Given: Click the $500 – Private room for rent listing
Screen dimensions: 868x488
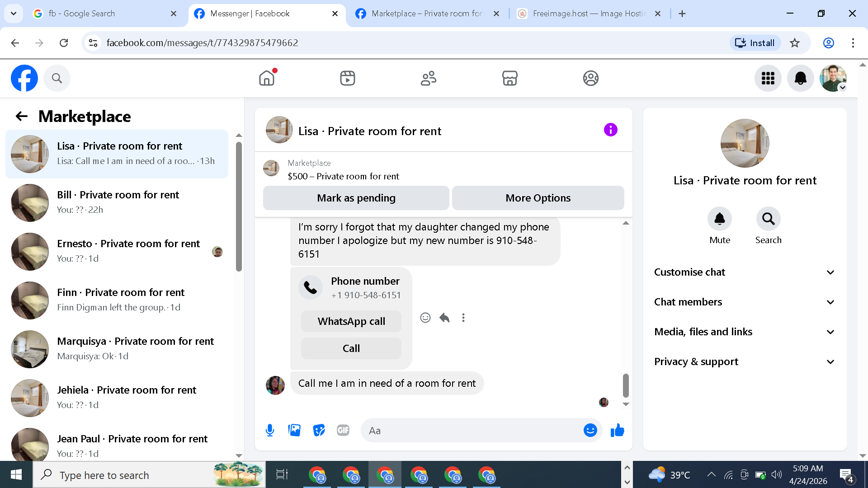Looking at the screenshot, I should click(343, 176).
